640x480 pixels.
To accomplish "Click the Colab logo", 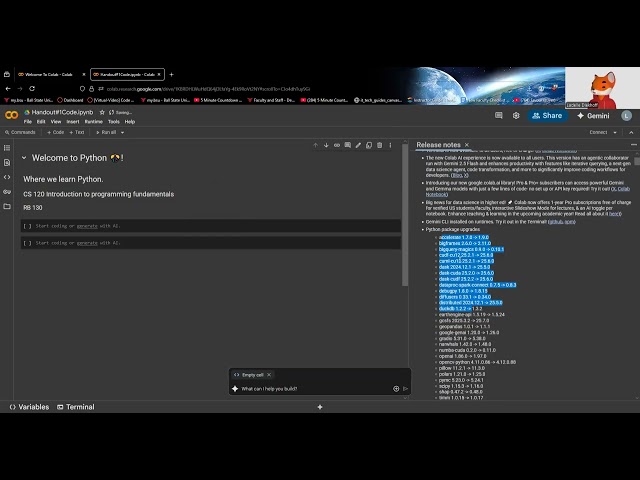I will tap(11, 115).
